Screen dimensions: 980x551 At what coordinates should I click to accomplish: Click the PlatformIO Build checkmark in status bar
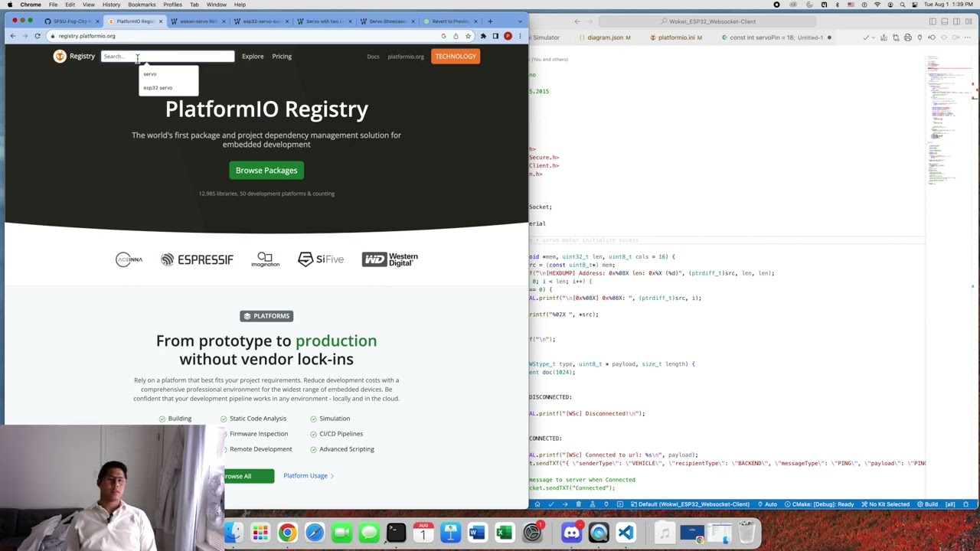(550, 504)
